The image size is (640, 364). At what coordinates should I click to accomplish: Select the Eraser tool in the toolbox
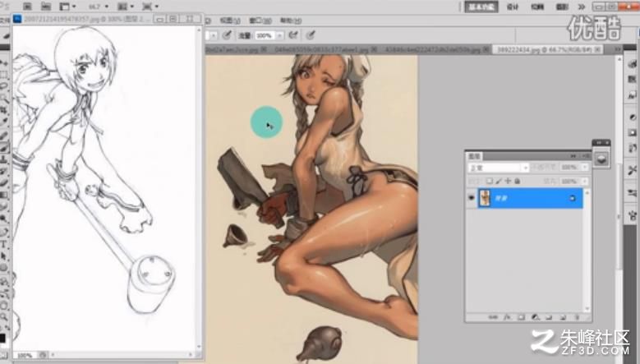[3, 182]
